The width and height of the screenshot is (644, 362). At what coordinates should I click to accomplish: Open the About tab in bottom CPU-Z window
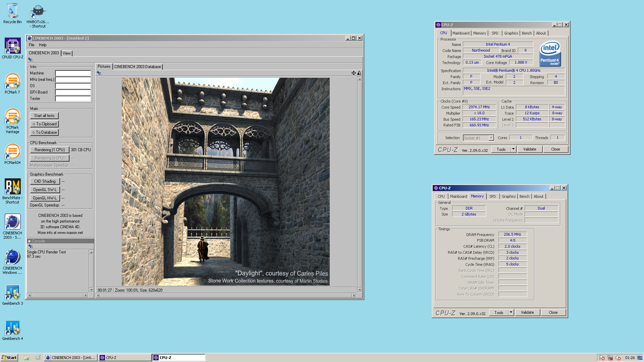pos(539,196)
